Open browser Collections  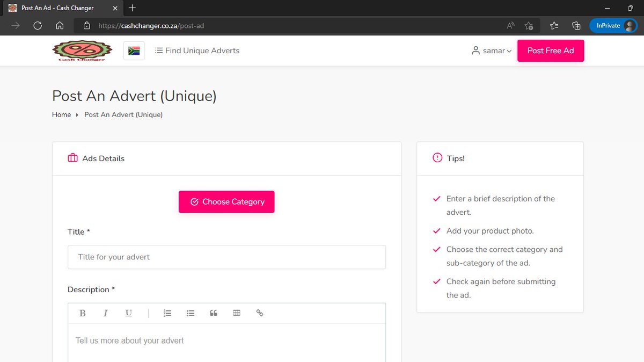pyautogui.click(x=576, y=25)
